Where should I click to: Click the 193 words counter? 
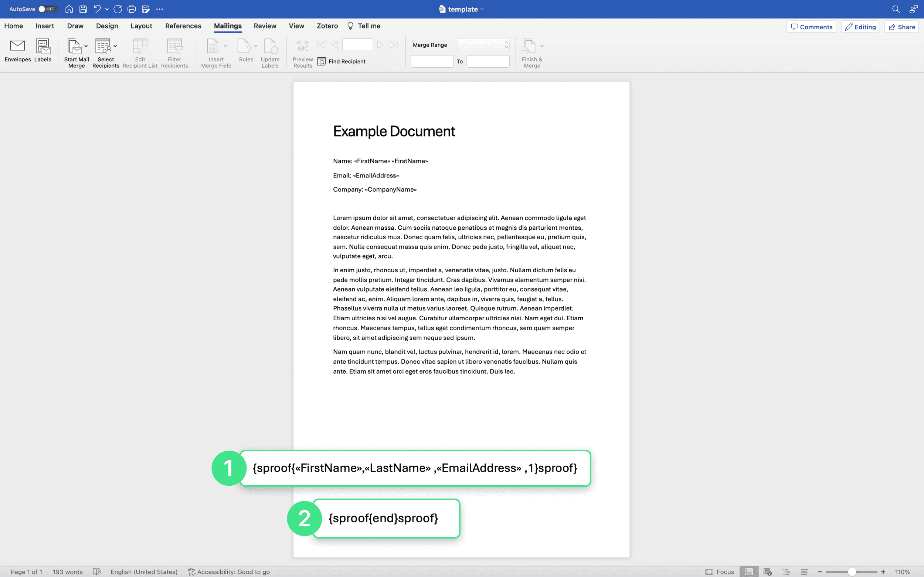click(68, 572)
